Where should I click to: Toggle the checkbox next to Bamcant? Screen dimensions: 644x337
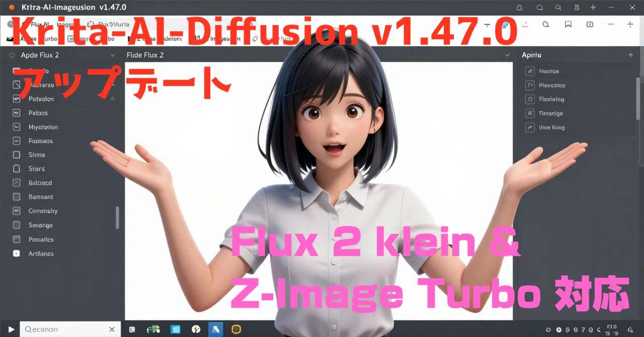click(x=17, y=197)
